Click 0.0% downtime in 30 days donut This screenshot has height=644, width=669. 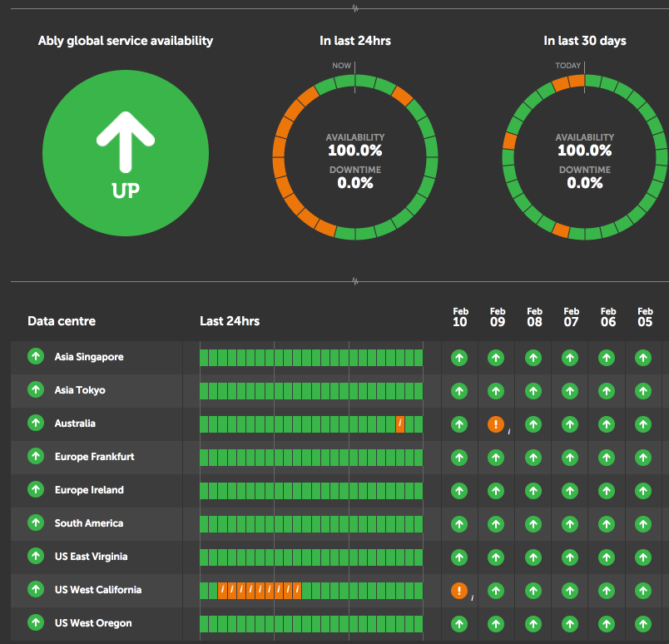584,183
